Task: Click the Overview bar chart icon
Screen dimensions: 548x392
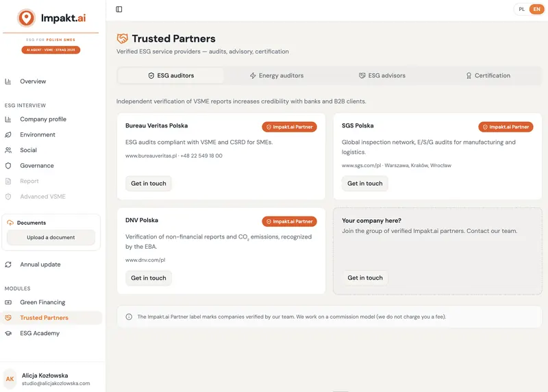Action: pyautogui.click(x=8, y=82)
